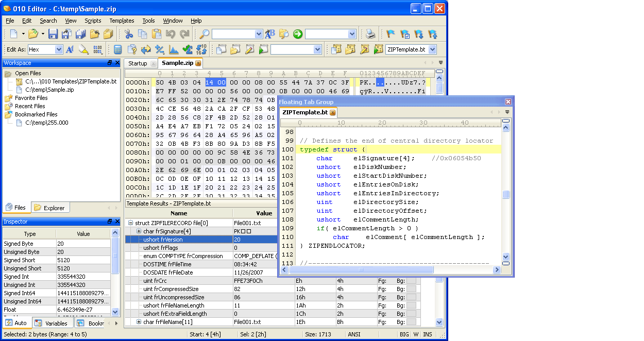Click ANSI character set in status bar
Image resolution: width=644 pixels, height=341 pixels.
click(354, 334)
